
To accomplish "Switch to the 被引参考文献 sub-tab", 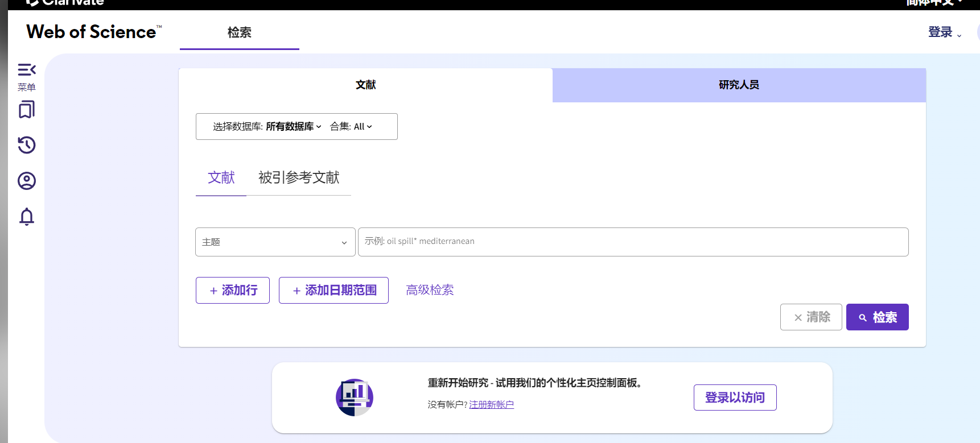I will [x=299, y=178].
